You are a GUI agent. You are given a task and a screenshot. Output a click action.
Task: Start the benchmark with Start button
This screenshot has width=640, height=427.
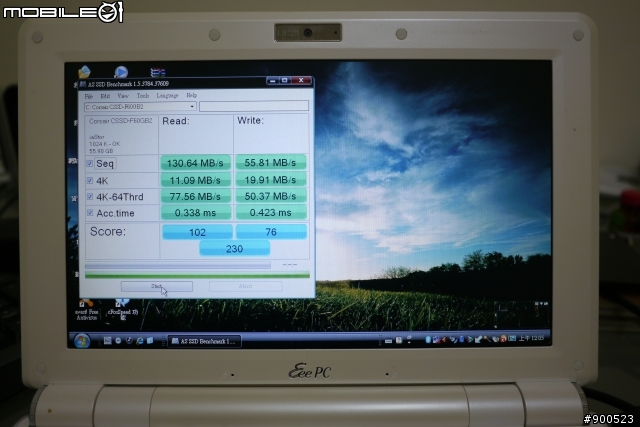pyautogui.click(x=157, y=286)
